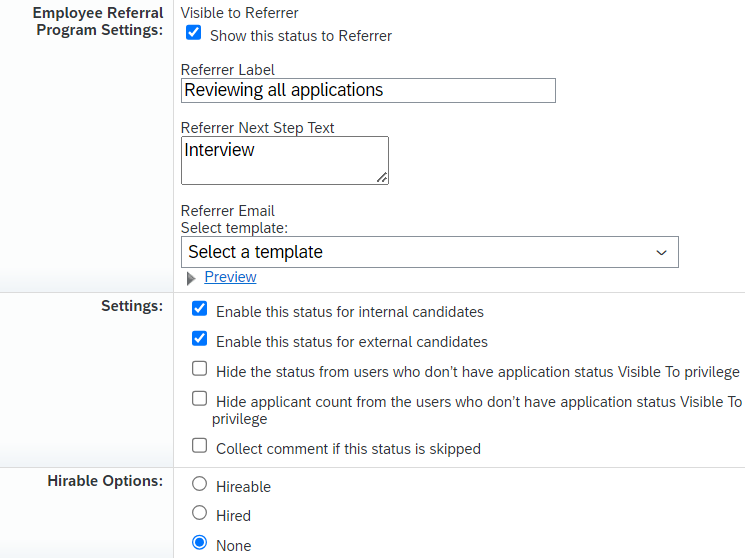Click the Referrer Email label text
745x558 pixels.
[x=228, y=211]
